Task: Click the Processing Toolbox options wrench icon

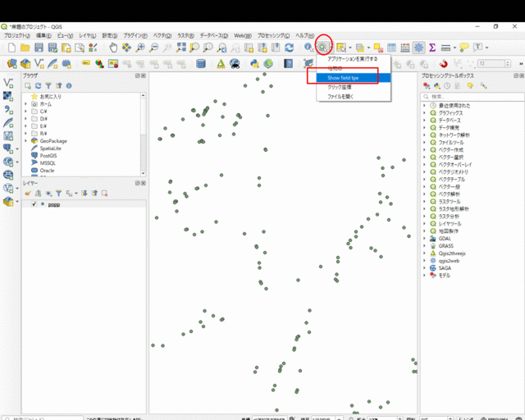Action: 483,86
